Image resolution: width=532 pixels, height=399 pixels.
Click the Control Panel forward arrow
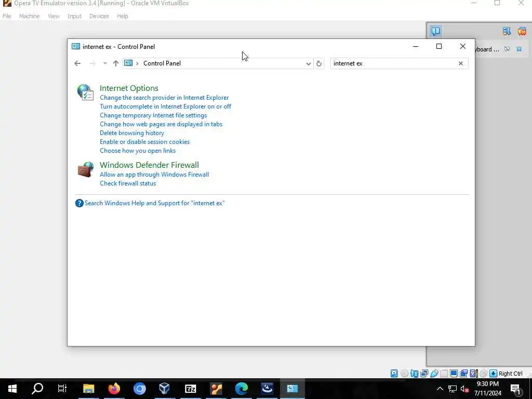pyautogui.click(x=92, y=63)
